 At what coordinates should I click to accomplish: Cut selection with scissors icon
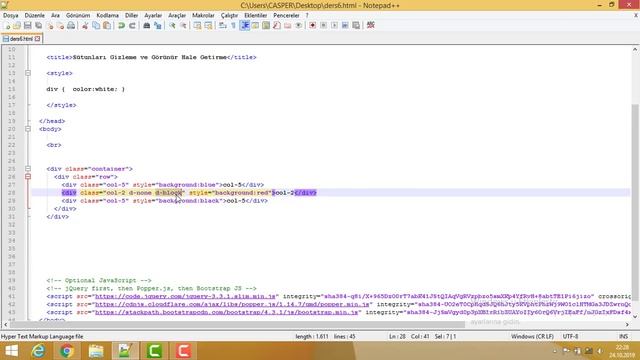click(85, 25)
